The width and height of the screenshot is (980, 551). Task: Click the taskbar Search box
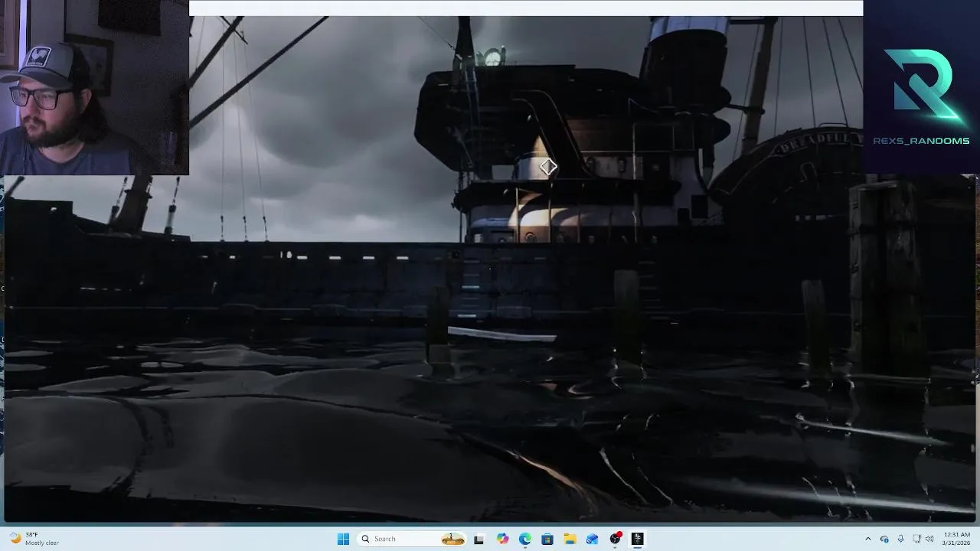(412, 539)
